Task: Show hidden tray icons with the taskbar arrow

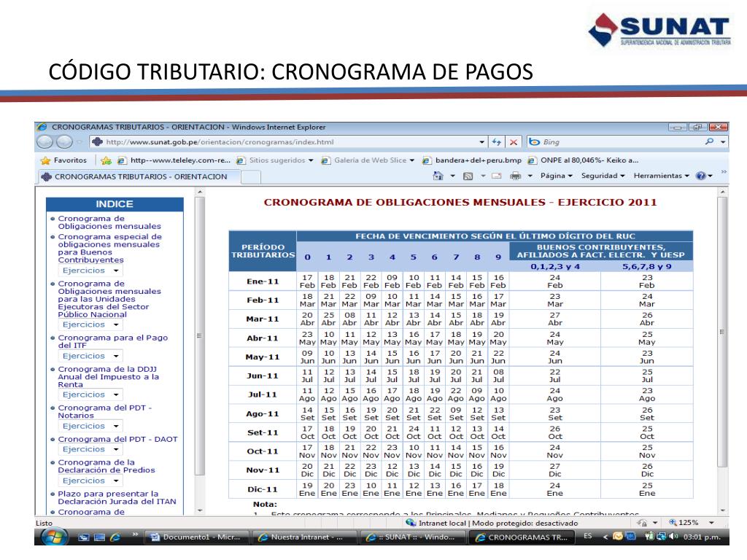Action: click(x=605, y=537)
